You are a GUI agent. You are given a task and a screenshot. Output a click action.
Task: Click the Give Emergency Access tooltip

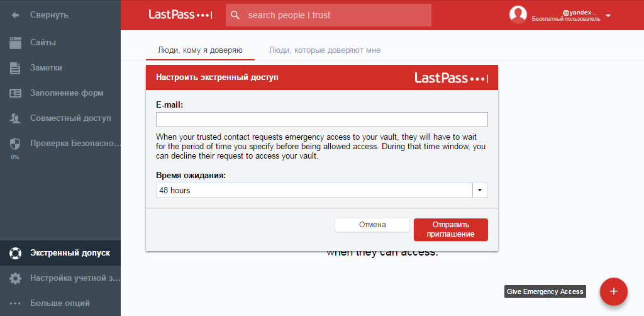[545, 291]
